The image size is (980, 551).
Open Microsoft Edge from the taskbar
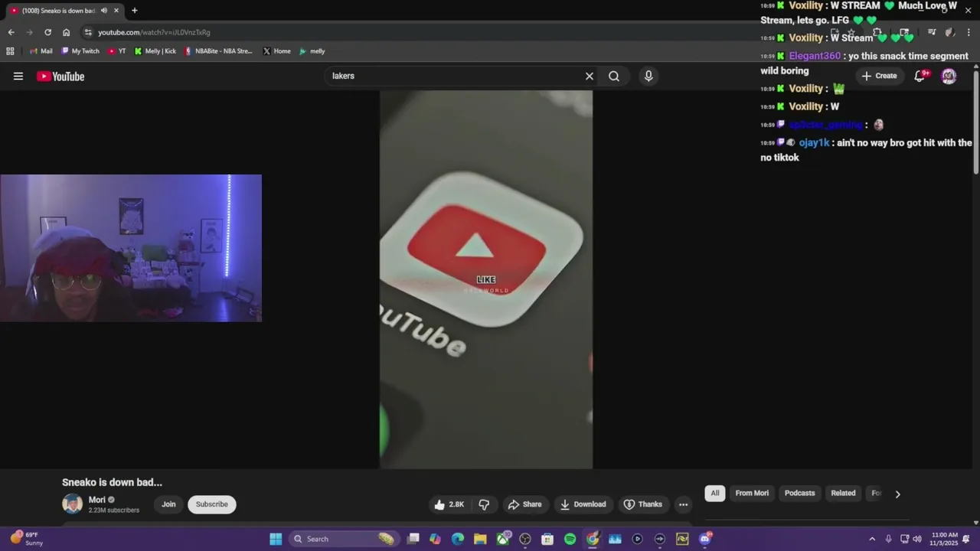pos(457,539)
